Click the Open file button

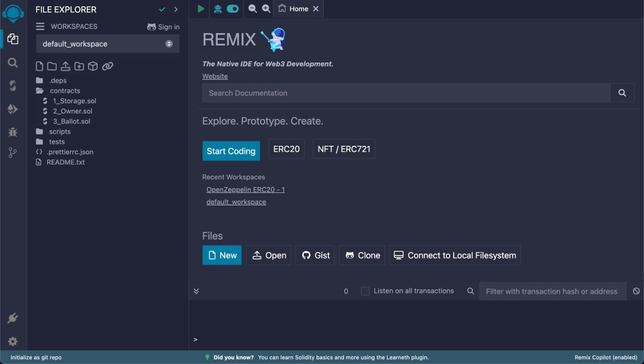point(268,255)
